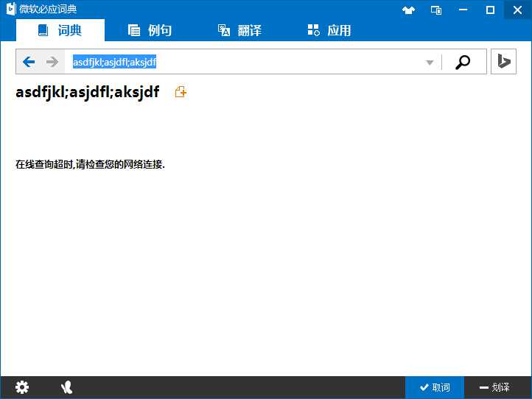Open the 例句 example sentences tab
Image resolution: width=532 pixels, height=399 pixels.
point(150,30)
